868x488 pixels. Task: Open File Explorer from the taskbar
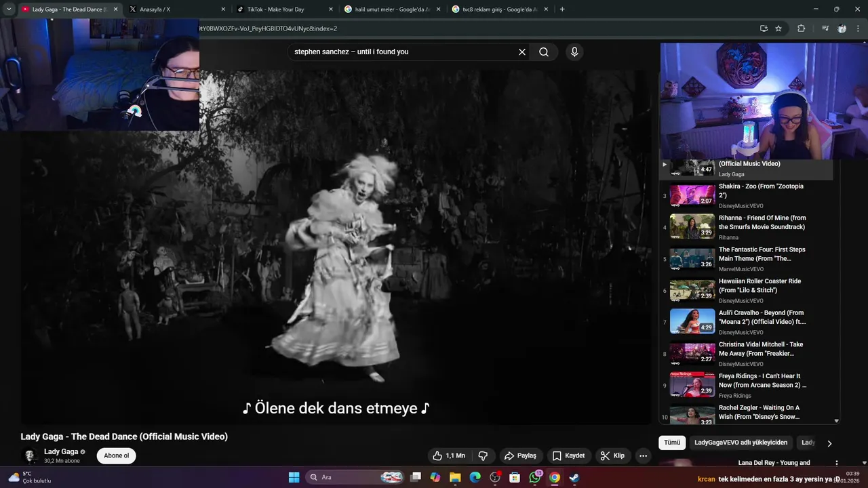(x=455, y=477)
